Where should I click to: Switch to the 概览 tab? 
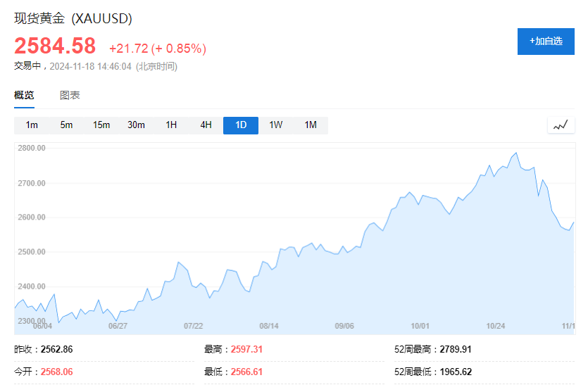pyautogui.click(x=24, y=96)
